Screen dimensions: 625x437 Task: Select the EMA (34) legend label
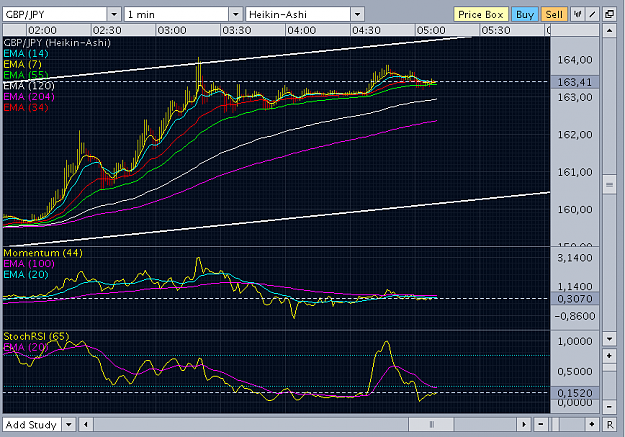(26, 107)
